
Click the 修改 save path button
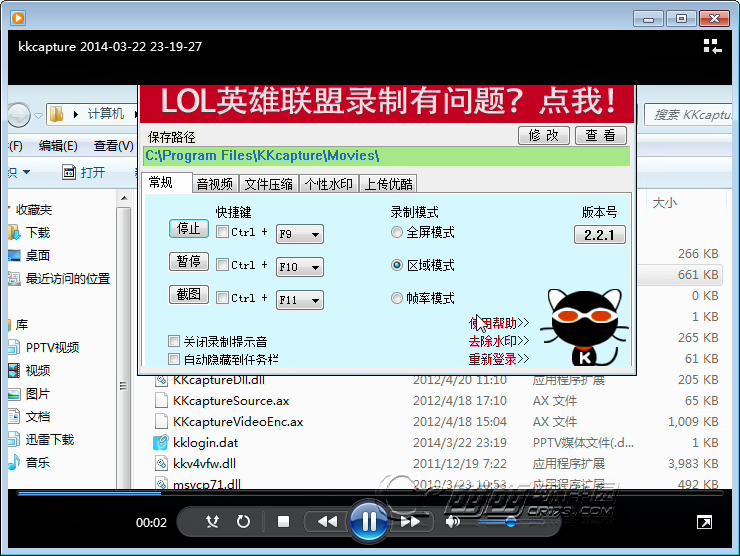point(544,135)
